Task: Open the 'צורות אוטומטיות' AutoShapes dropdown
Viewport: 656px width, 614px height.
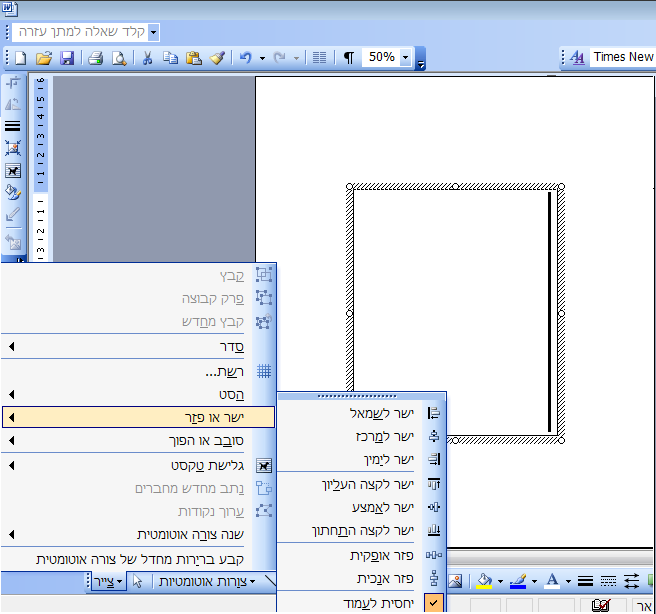Action: 207,581
